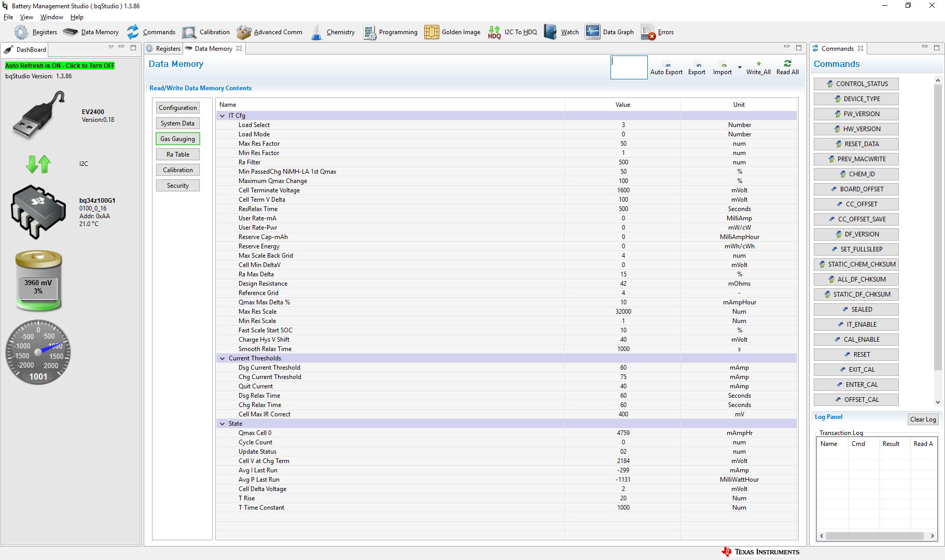Click the battery voltage indicator icon
Screen dimensions: 945x560
(38, 280)
